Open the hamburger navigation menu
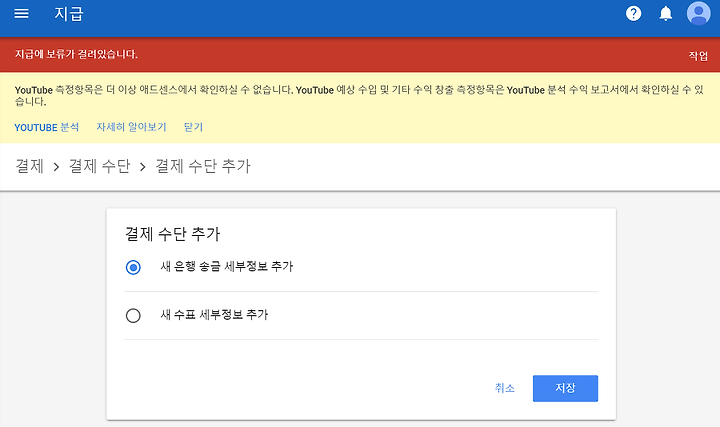The height and width of the screenshot is (427, 720). tap(22, 14)
